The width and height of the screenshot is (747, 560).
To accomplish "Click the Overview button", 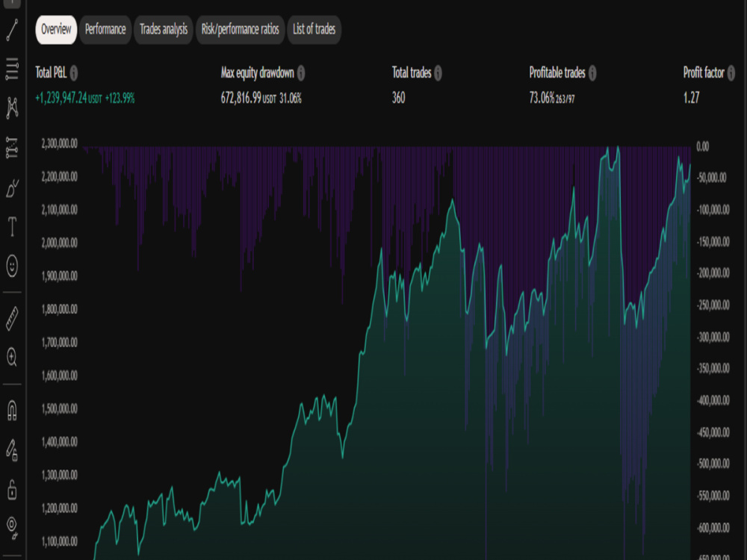I will (55, 31).
